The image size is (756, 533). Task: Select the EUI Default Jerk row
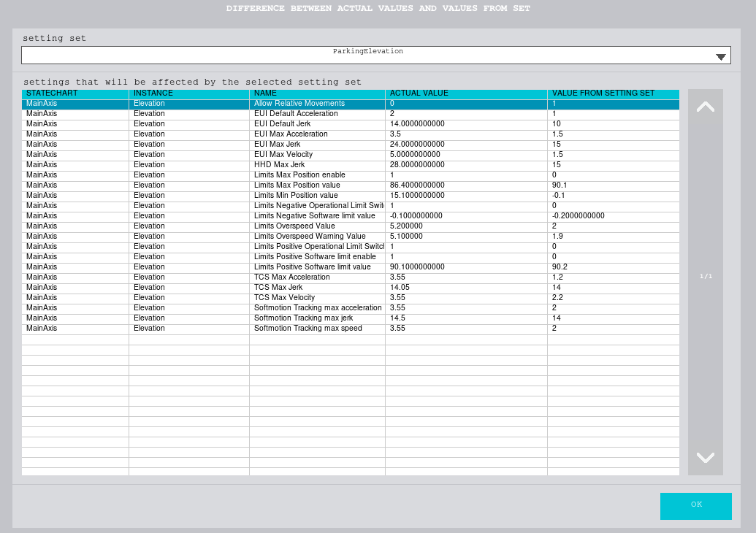coord(351,124)
